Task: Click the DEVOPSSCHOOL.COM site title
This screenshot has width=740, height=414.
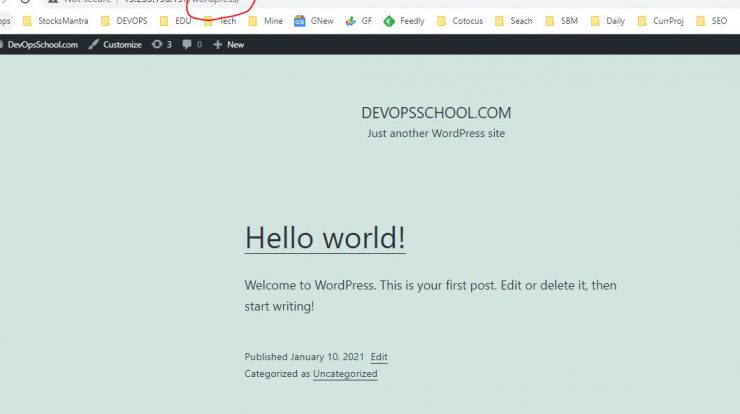Action: 436,113
